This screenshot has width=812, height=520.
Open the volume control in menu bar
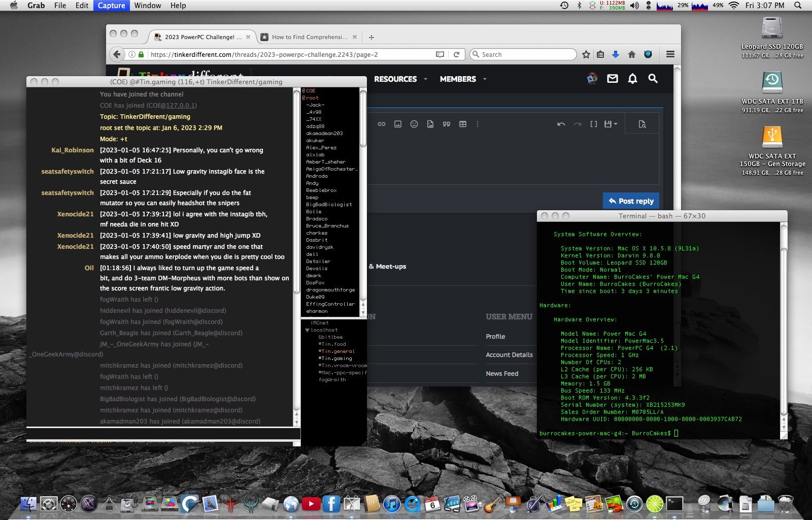pyautogui.click(x=634, y=6)
